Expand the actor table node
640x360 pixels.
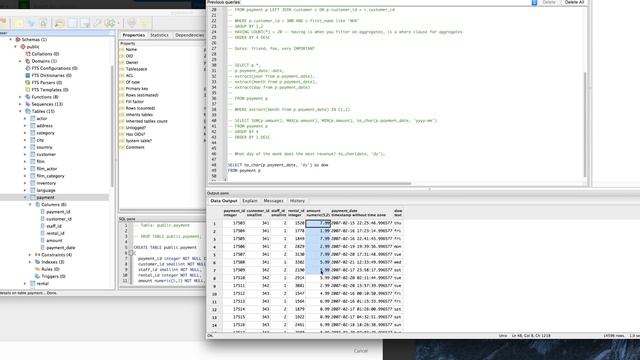[x=25, y=119]
